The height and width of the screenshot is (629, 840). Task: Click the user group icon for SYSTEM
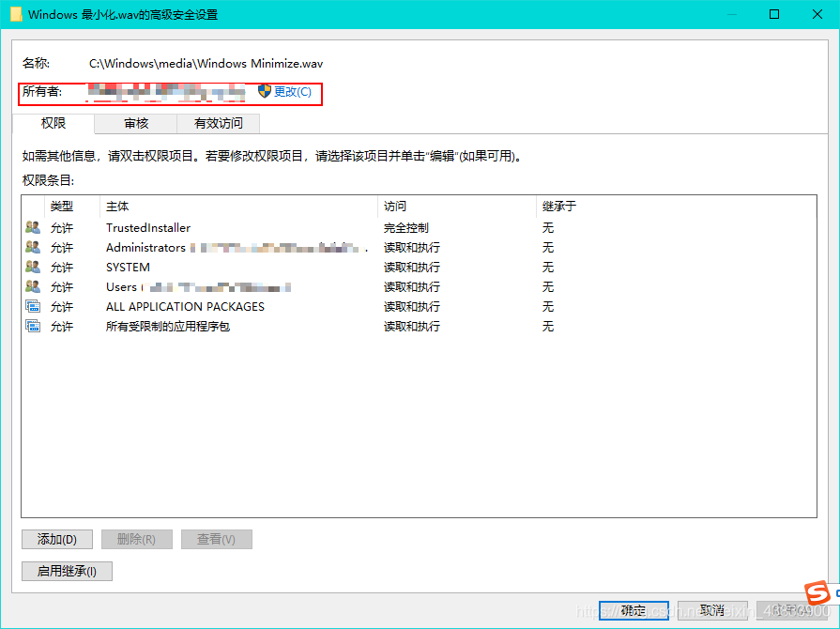pos(33,267)
